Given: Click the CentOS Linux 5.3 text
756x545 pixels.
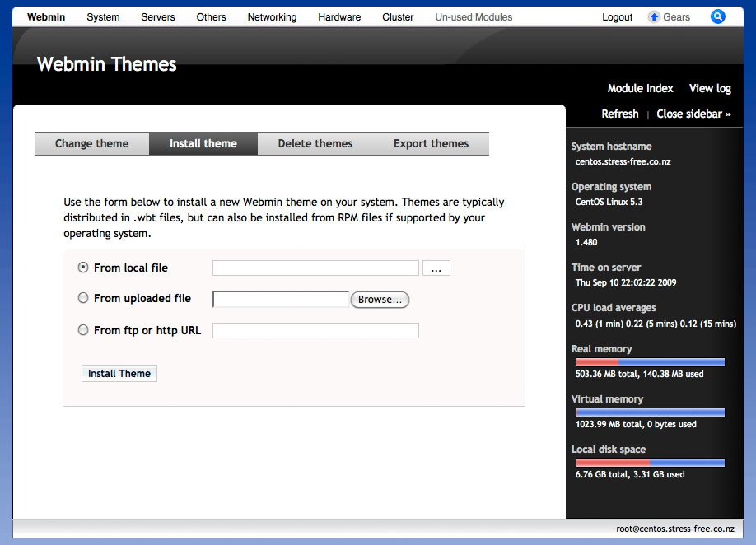Looking at the screenshot, I should (609, 202).
